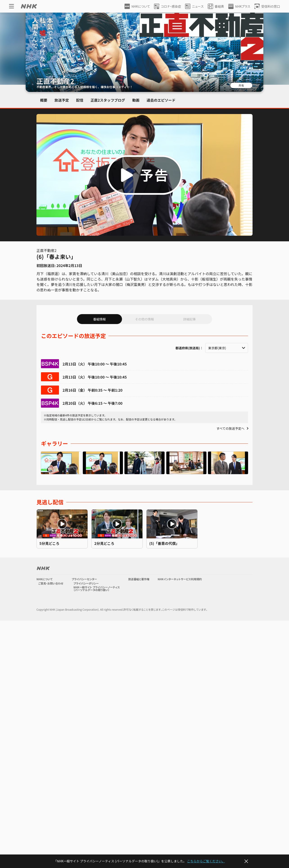Select the 動画 tab
This screenshot has height=868, width=289.
click(136, 100)
